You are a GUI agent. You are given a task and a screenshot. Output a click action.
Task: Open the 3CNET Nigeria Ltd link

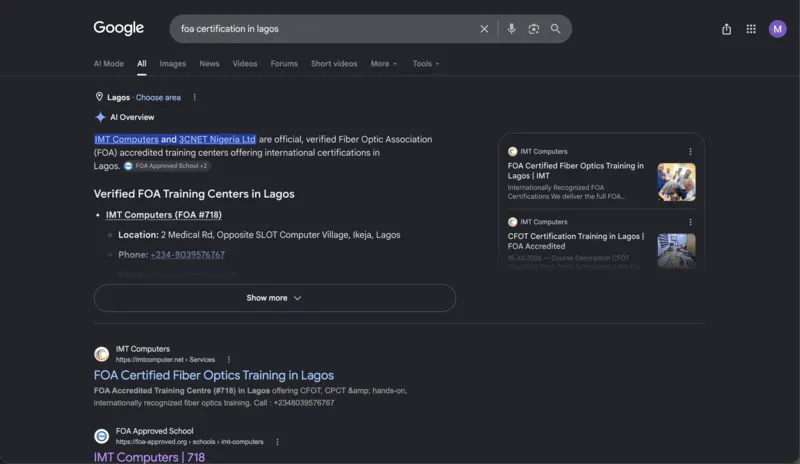(x=217, y=139)
